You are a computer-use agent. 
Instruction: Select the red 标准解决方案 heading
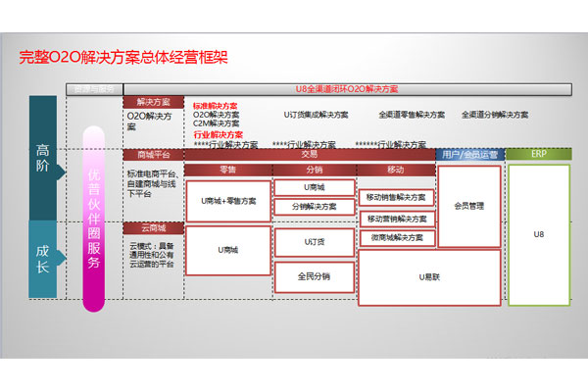(216, 106)
